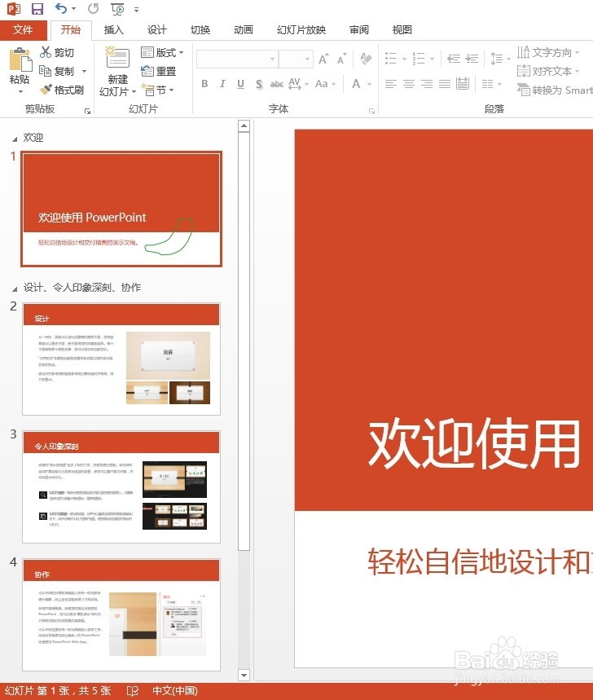Screen dimensions: 593x700
Task: Select slide 2 thumbnail titled 设计
Action: tap(121, 359)
